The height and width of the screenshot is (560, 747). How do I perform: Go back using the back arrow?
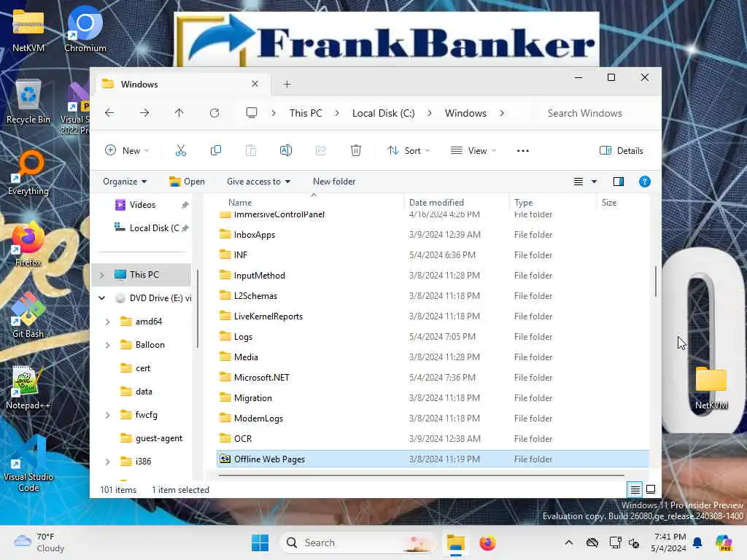pos(109,113)
